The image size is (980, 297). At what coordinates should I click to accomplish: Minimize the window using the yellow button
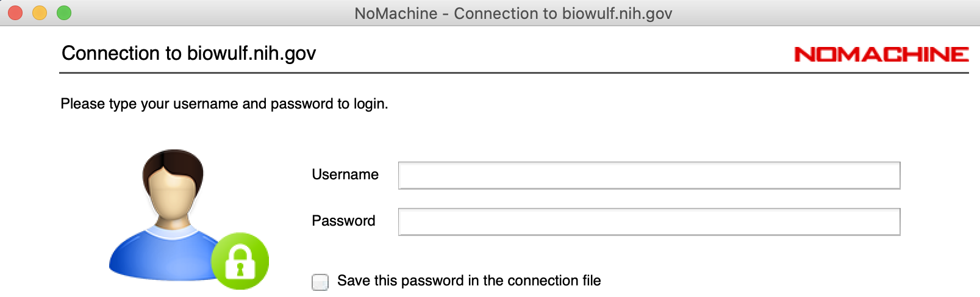point(40,13)
